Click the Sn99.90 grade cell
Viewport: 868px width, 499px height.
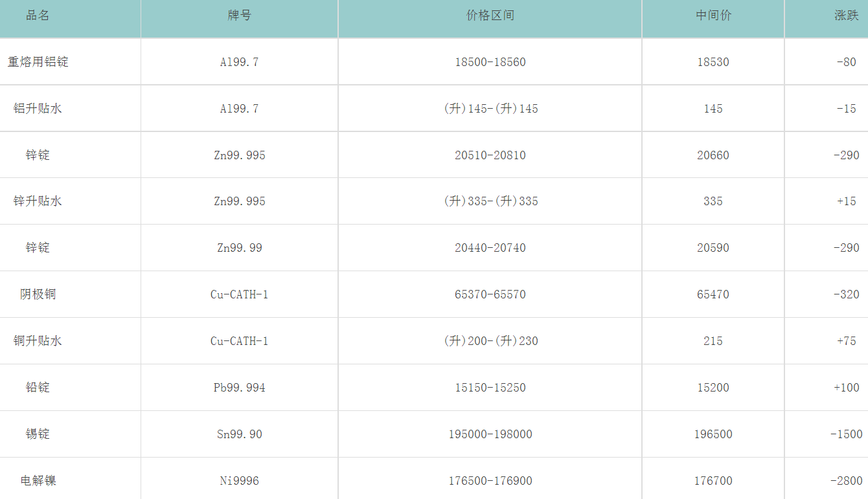(239, 434)
